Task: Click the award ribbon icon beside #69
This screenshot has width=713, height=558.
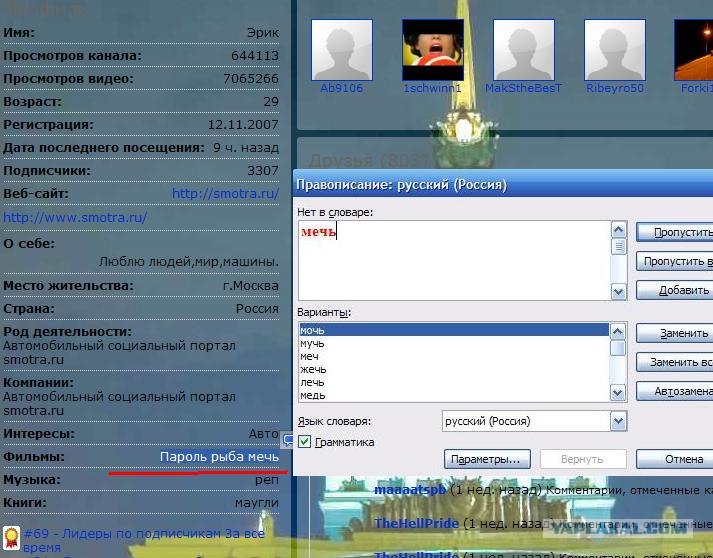Action: (x=11, y=538)
